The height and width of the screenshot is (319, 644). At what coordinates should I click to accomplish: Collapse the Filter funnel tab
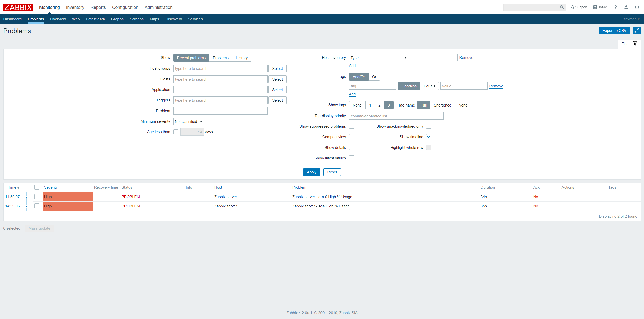coord(629,44)
